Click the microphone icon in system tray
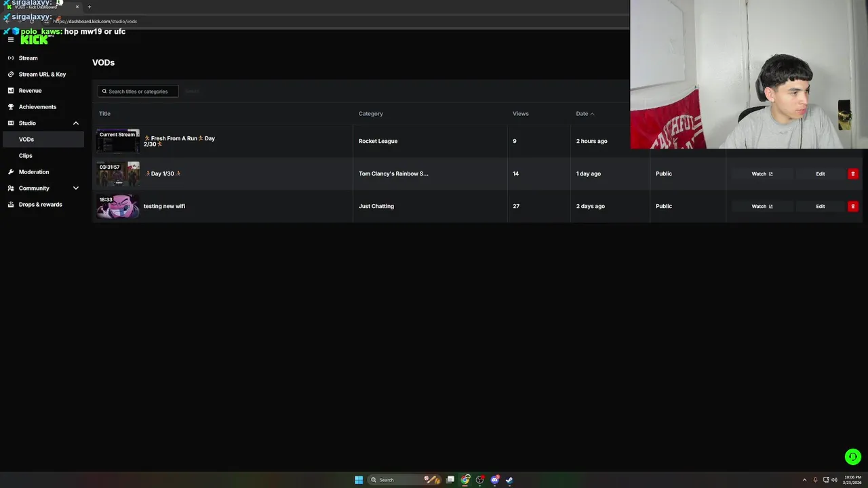The width and height of the screenshot is (868, 488). [x=815, y=480]
